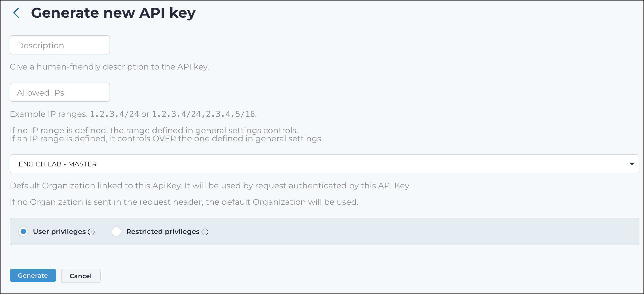The width and height of the screenshot is (644, 294).
Task: Go back using the left chevron icon
Action: click(16, 13)
